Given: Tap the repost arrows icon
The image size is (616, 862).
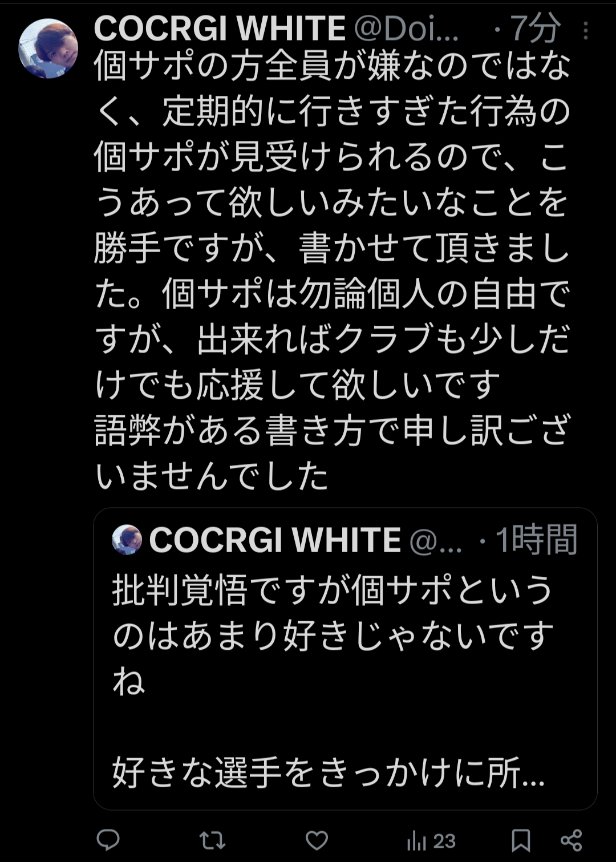Looking at the screenshot, I should pyautogui.click(x=212, y=840).
